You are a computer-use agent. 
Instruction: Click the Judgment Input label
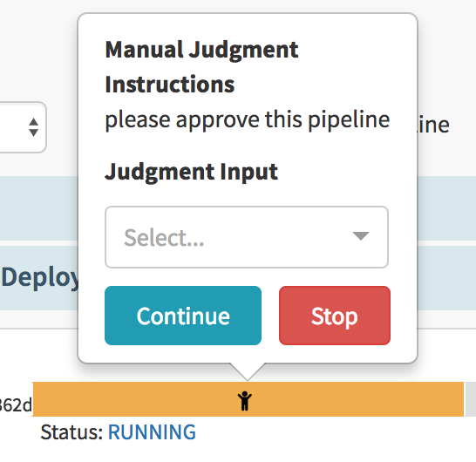click(x=191, y=172)
